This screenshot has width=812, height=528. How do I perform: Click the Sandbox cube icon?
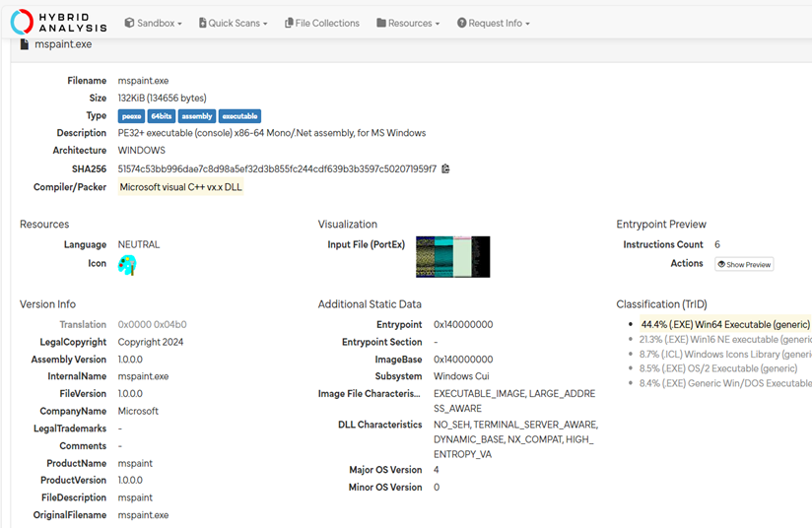129,23
